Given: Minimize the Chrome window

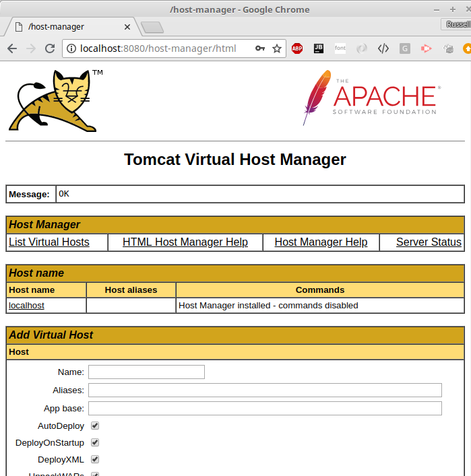Looking at the screenshot, I should coord(437,10).
